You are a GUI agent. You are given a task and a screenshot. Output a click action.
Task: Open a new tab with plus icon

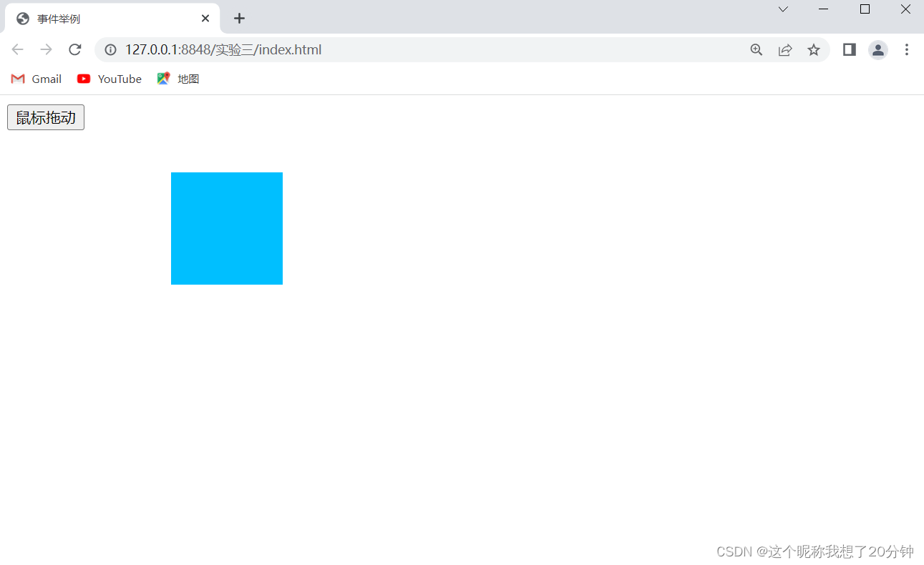point(239,19)
